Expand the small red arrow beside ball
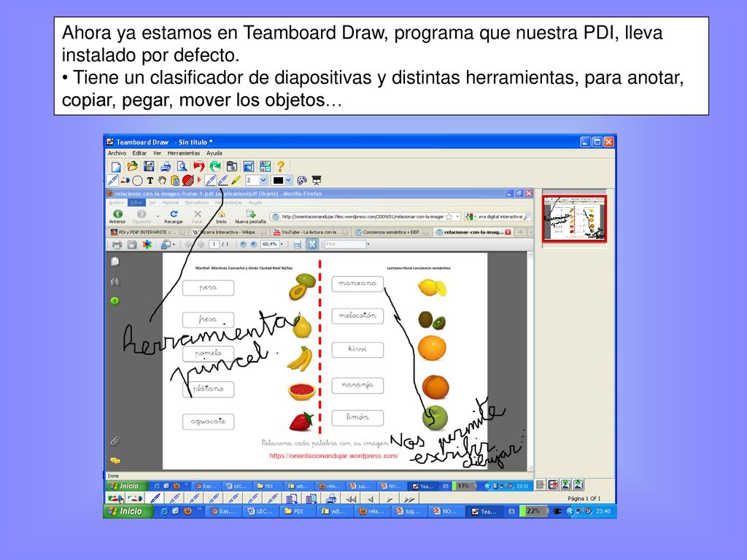The width and height of the screenshot is (747, 560). (198, 180)
